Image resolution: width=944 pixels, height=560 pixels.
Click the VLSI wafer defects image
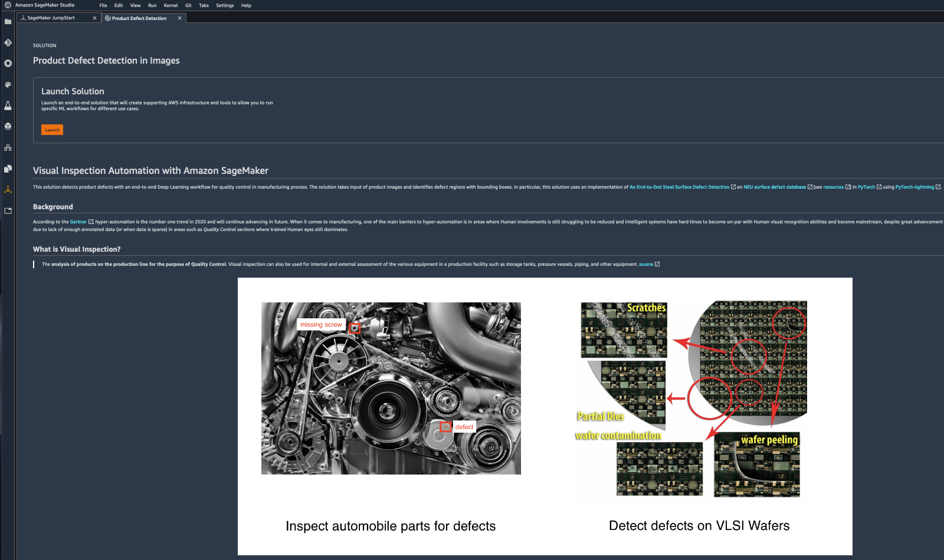tap(690, 399)
